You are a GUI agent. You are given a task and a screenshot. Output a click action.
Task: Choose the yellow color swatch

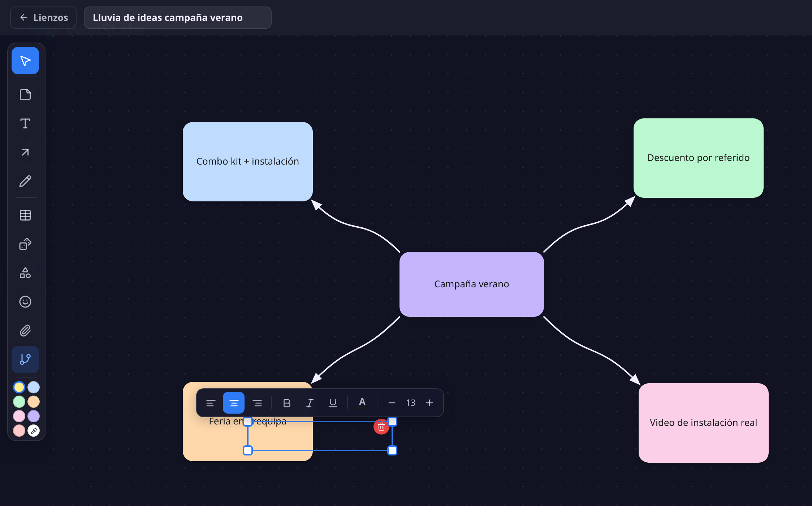coord(19,387)
